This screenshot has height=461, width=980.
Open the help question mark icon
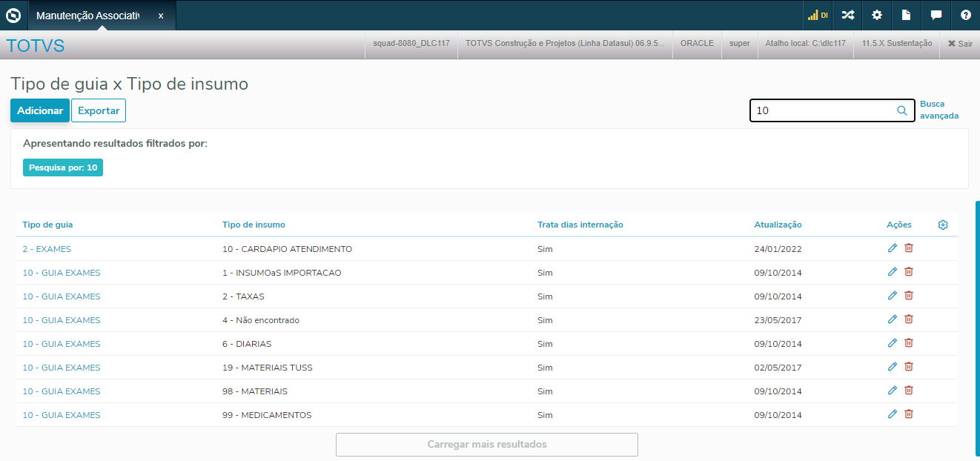point(966,15)
